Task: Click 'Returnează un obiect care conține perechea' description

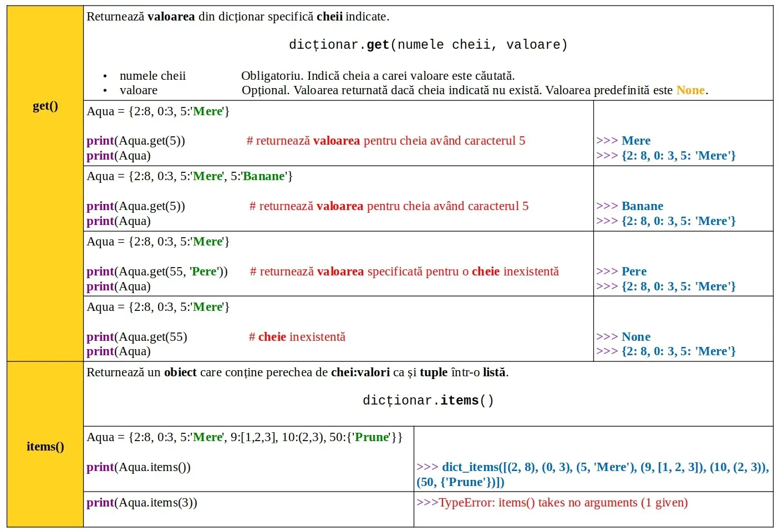Action: [x=297, y=372]
